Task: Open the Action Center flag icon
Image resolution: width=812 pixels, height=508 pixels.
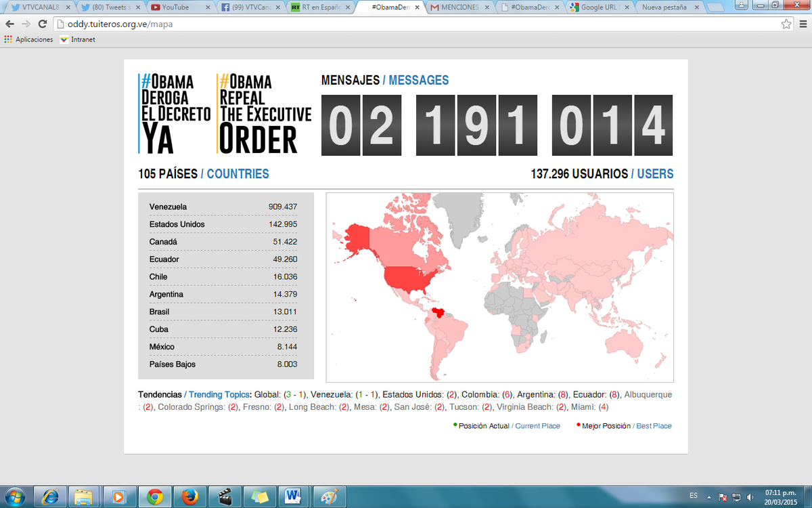Action: tap(723, 496)
